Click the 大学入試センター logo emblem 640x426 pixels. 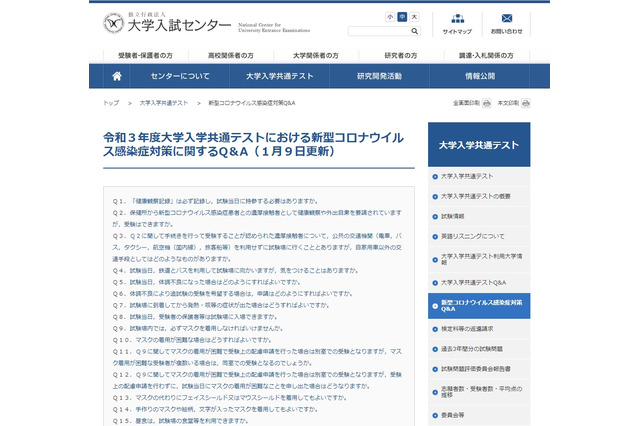(113, 23)
